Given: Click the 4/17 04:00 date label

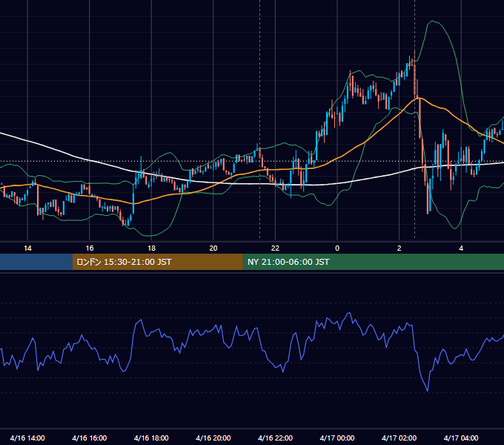Looking at the screenshot, I should point(461,438).
